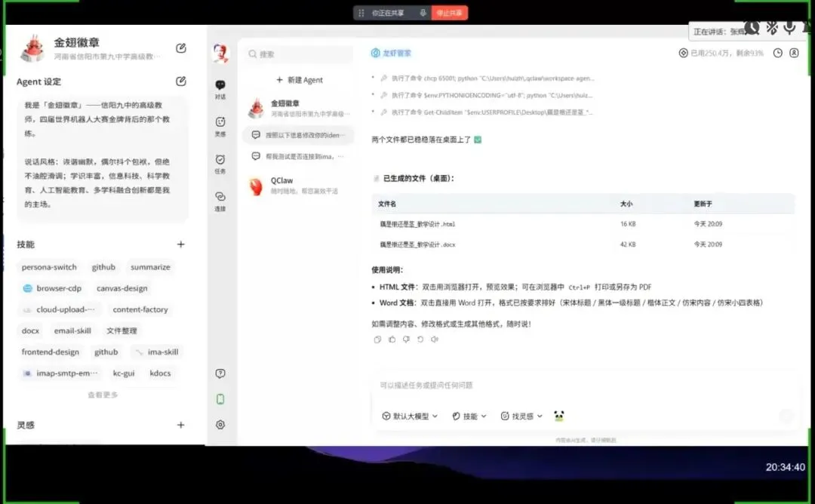Click 新建 Agent button
The width and height of the screenshot is (815, 504).
[300, 80]
